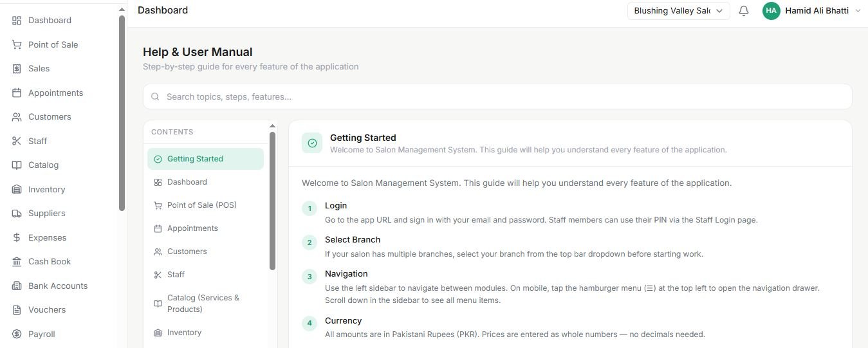
Task: Click the Customers people icon in sidebar
Action: point(17,117)
